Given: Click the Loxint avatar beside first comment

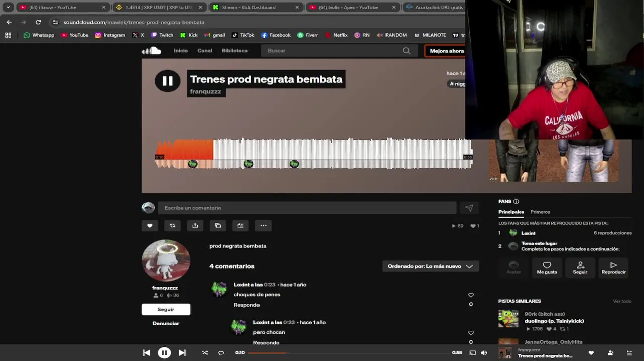Looking at the screenshot, I should (219, 289).
